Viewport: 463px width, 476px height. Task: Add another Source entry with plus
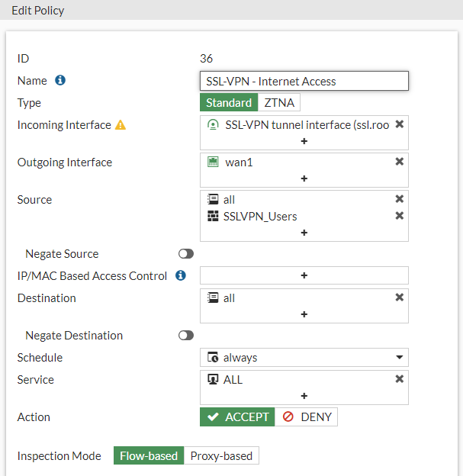[x=304, y=233]
